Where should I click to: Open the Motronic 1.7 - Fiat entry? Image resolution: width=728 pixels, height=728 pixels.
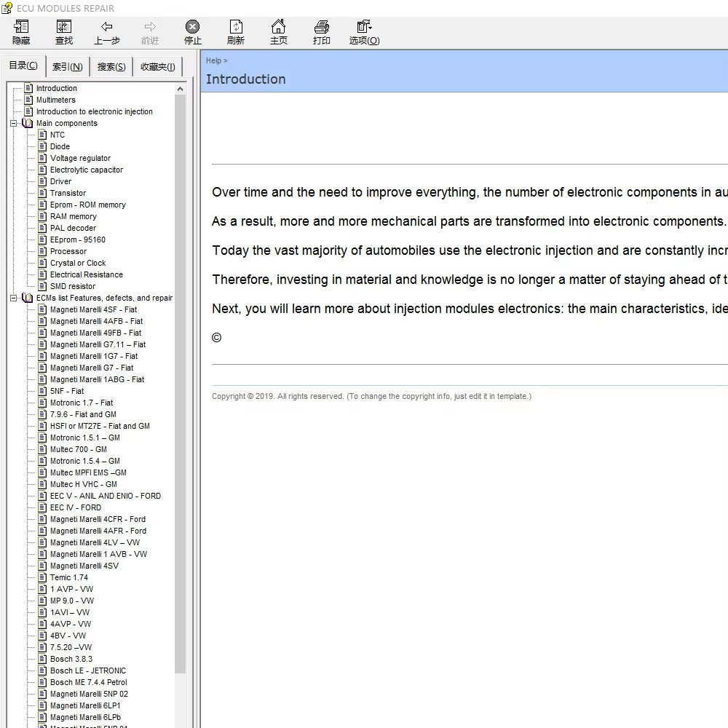(82, 403)
